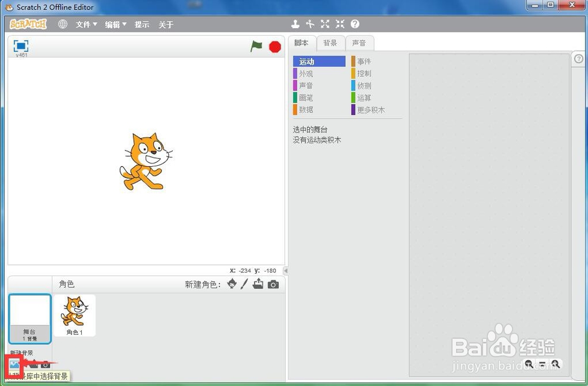Screen dimensions: 588x386
Task: Click the Scratch logo
Action: (28, 24)
